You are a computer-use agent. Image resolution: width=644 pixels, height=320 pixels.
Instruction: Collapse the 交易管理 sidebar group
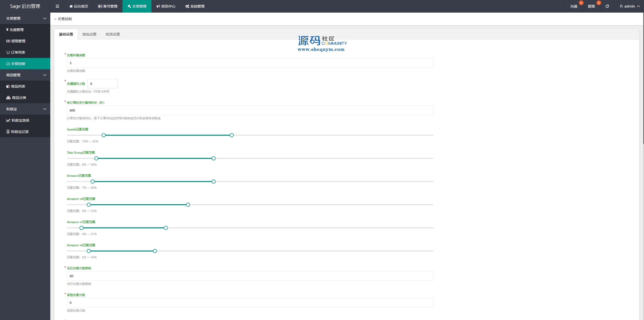tap(25, 18)
